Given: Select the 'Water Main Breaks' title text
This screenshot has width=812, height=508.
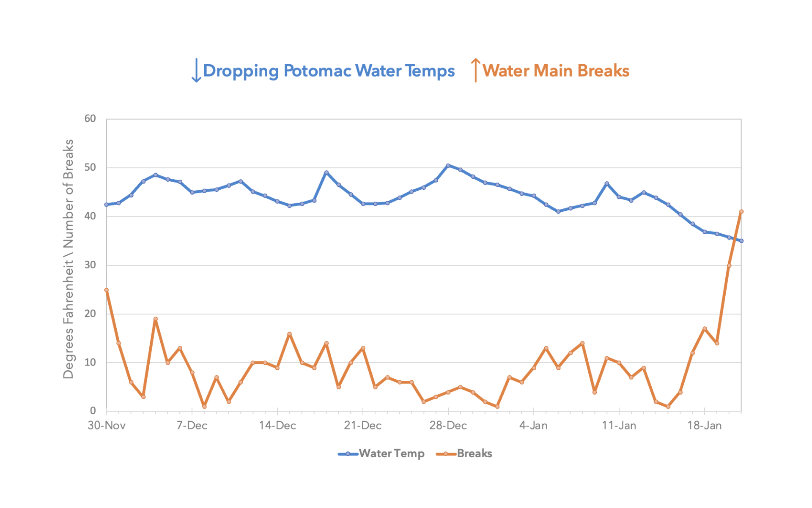Looking at the screenshot, I should (x=556, y=71).
